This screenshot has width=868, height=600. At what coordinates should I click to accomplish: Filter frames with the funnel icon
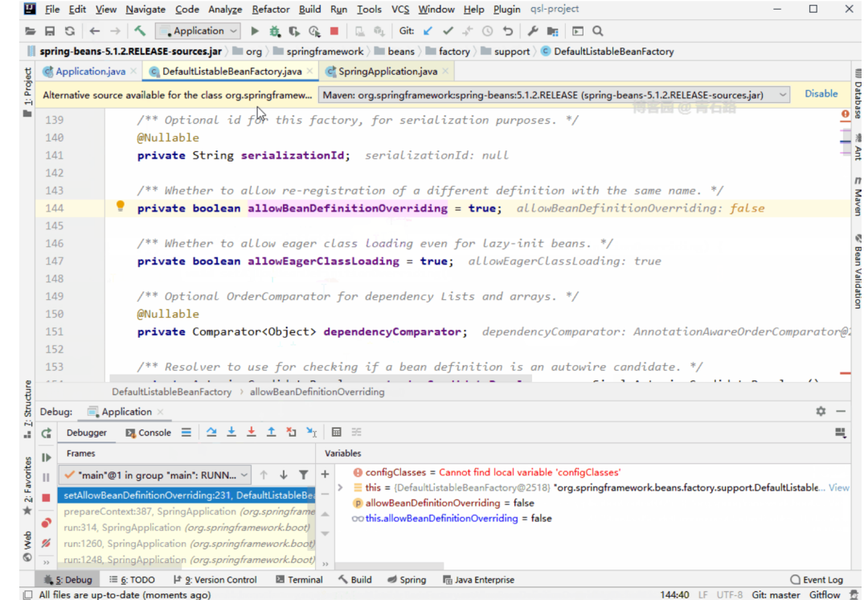click(x=303, y=475)
